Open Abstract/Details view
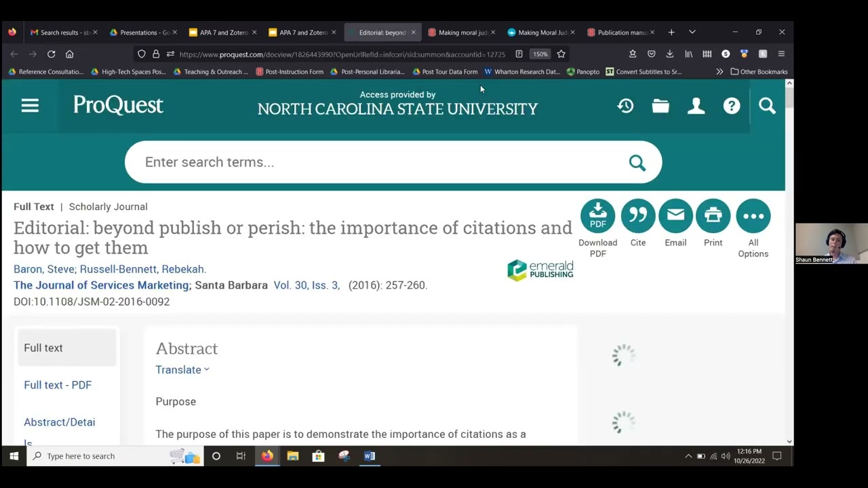The image size is (868, 488). coord(59,432)
